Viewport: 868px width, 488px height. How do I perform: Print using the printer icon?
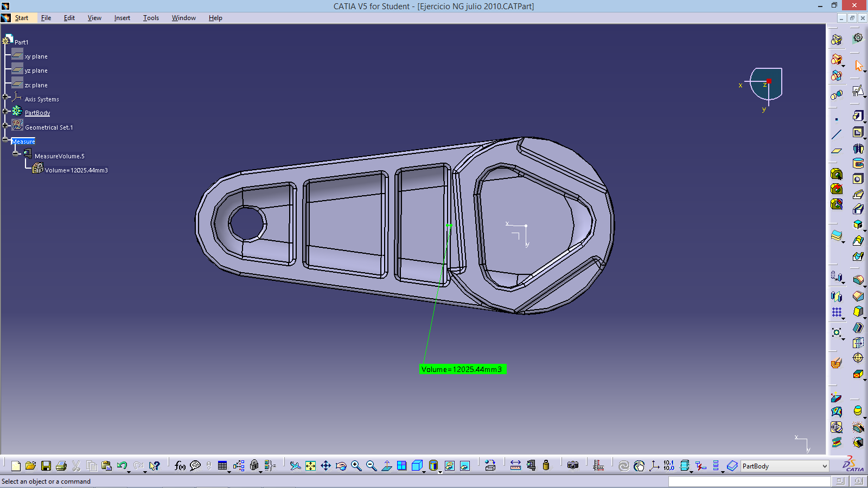(61, 466)
